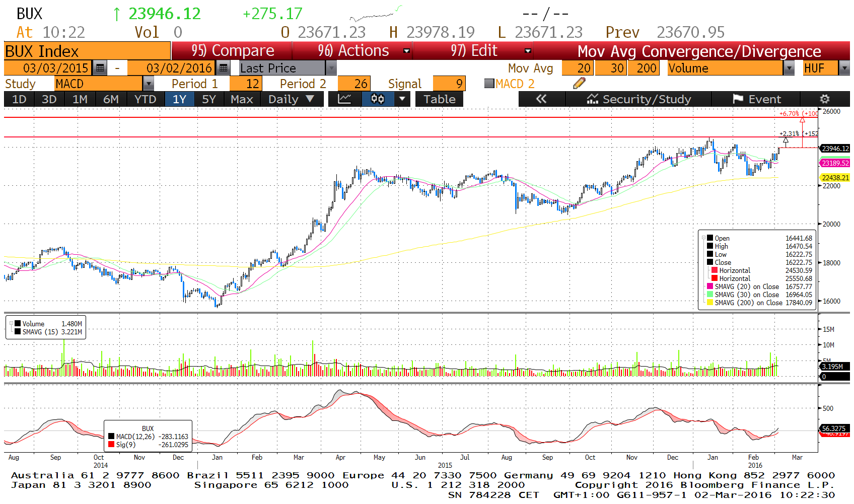Click the Mov Avg field showing 20

pos(578,68)
